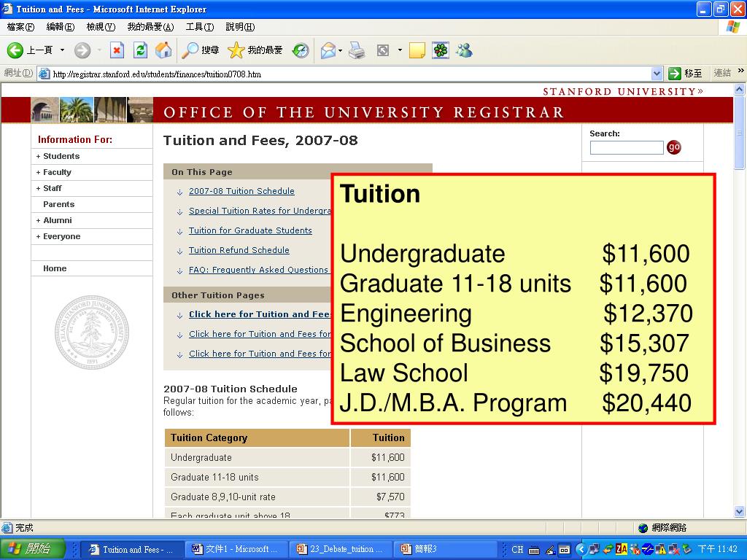Open the 編輯(E) edit menu
This screenshot has width=747, height=560.
click(61, 27)
